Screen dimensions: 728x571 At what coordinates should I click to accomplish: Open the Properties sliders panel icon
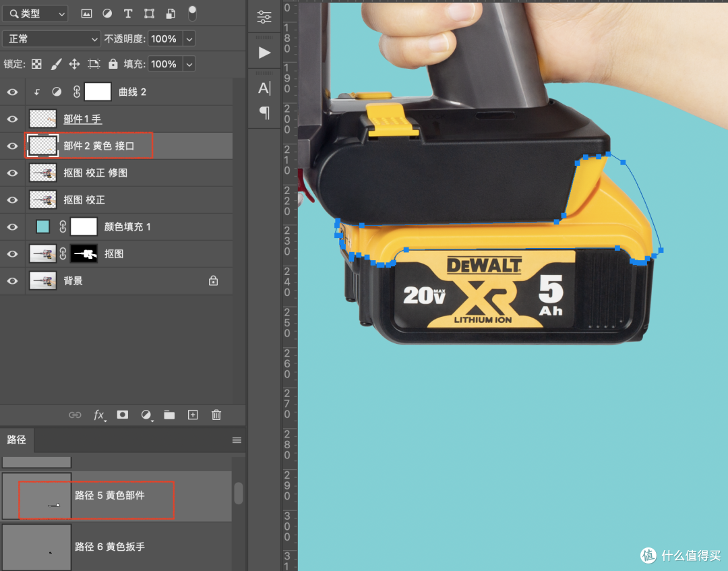(264, 17)
